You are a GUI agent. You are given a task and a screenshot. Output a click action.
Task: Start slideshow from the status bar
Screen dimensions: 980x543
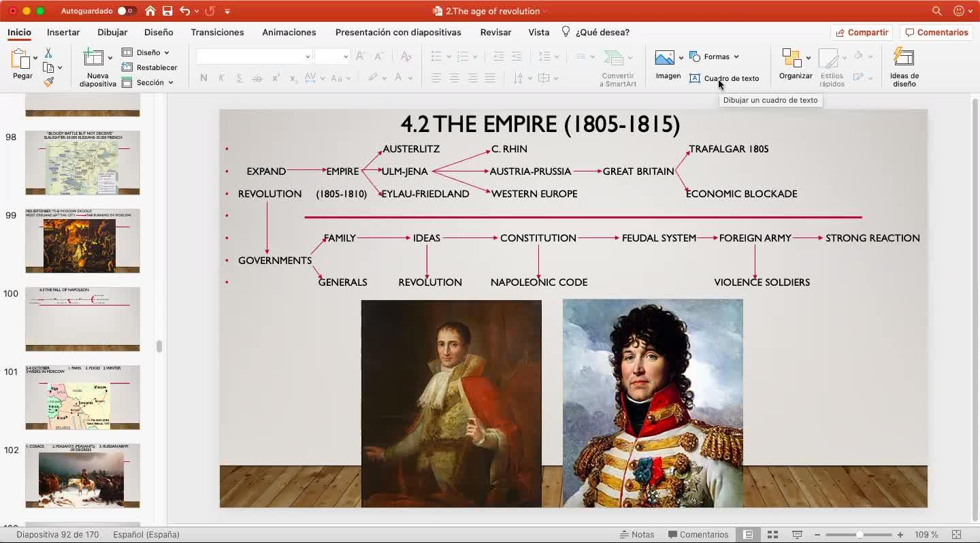(797, 535)
